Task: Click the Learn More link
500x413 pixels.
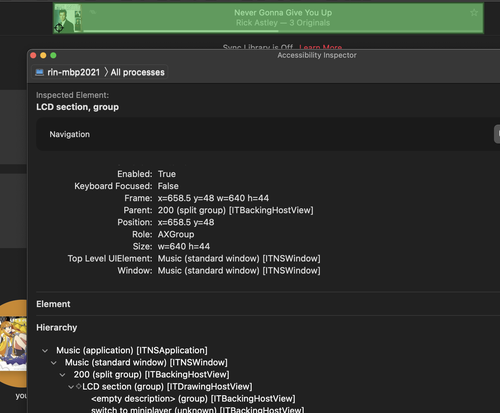Action: [x=320, y=47]
